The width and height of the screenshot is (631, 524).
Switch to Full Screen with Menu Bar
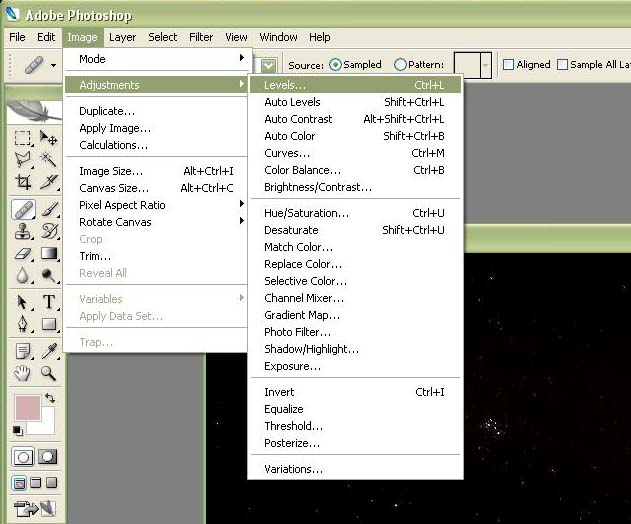tap(36, 483)
